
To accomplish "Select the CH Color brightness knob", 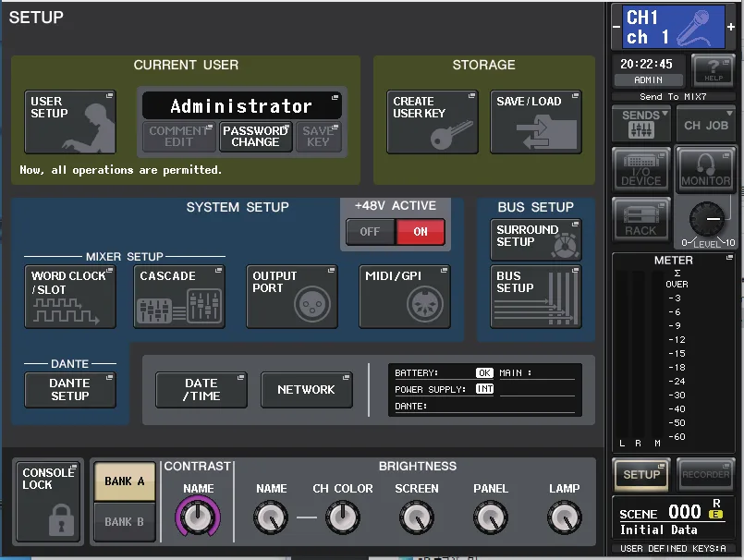I will tap(343, 517).
